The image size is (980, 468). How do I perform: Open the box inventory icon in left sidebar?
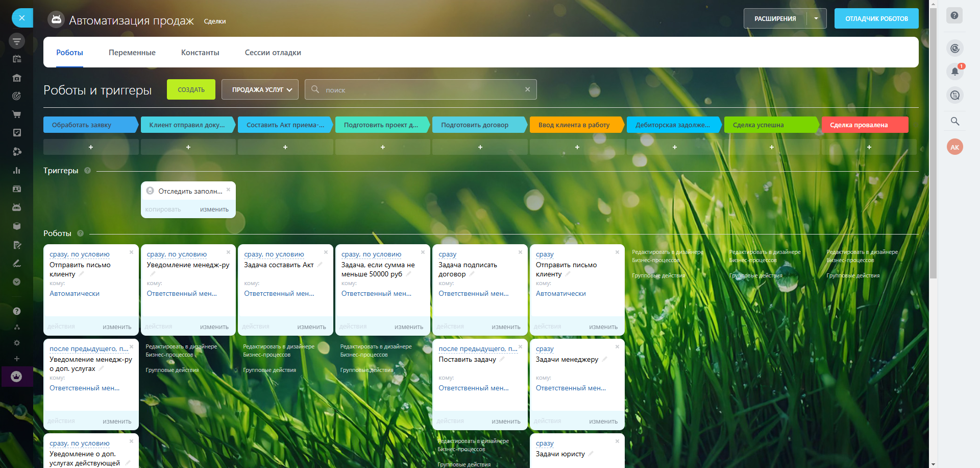pos(17,226)
